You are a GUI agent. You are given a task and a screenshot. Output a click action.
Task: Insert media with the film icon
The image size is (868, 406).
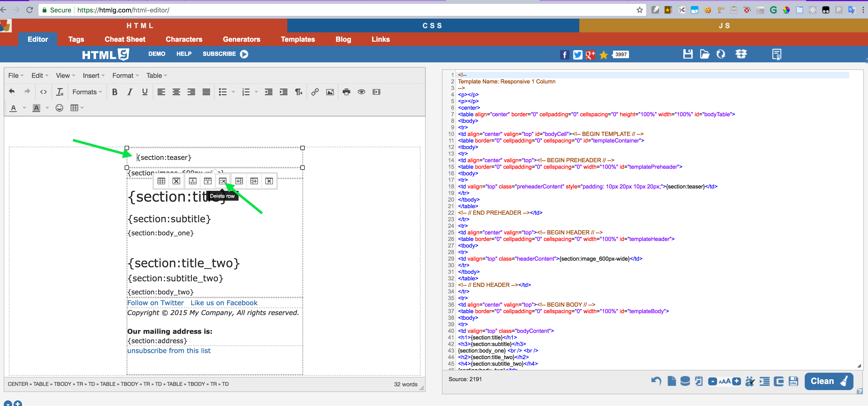coord(376,92)
